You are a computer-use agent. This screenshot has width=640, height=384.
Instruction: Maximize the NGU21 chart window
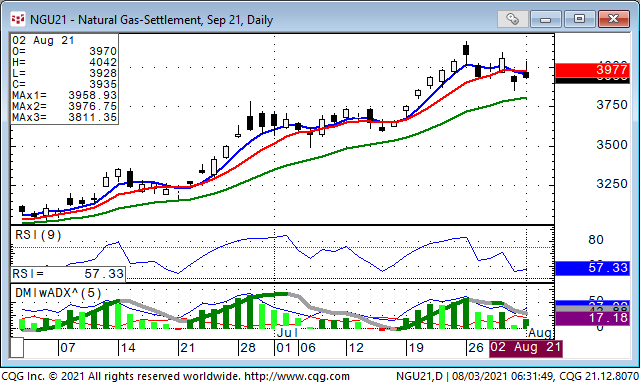pos(579,19)
